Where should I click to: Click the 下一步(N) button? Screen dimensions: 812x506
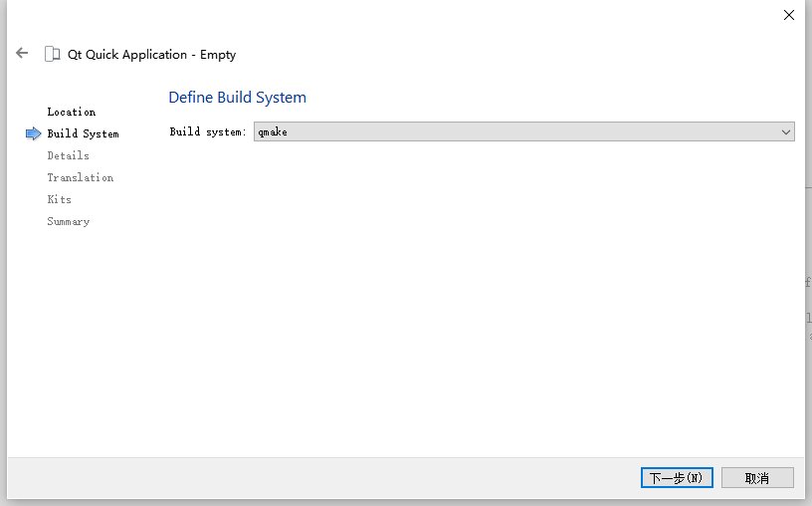click(677, 477)
